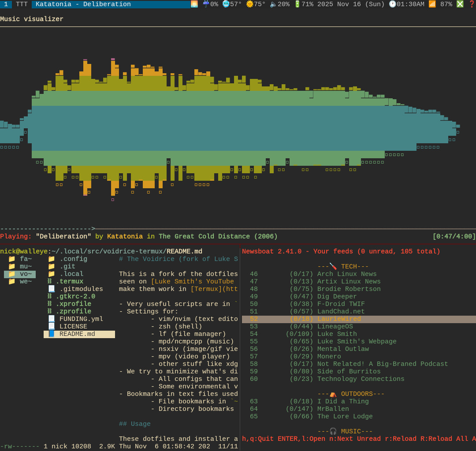
Task: Click the blue book icon beside README.md
Action: (52, 334)
